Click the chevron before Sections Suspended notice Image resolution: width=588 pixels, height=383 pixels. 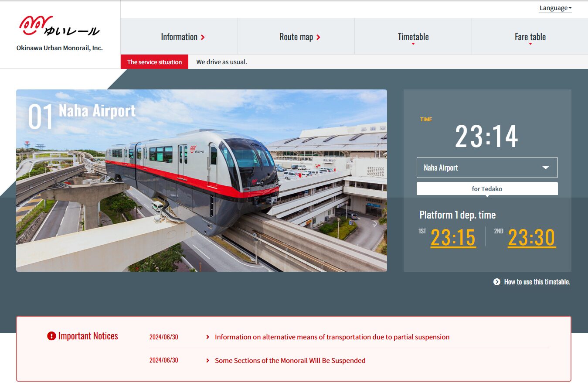pyautogui.click(x=208, y=361)
